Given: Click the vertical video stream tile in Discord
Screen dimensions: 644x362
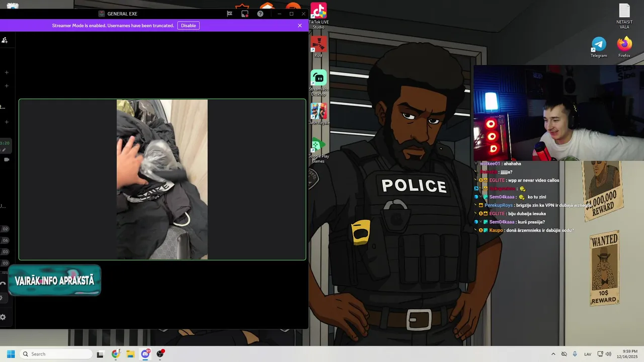Looking at the screenshot, I should coord(162,179).
